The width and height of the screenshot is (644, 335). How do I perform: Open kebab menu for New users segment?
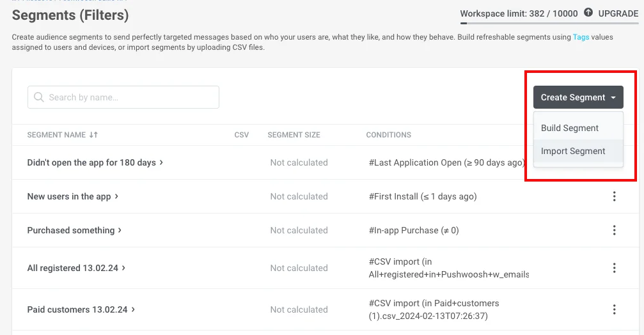pyautogui.click(x=614, y=196)
